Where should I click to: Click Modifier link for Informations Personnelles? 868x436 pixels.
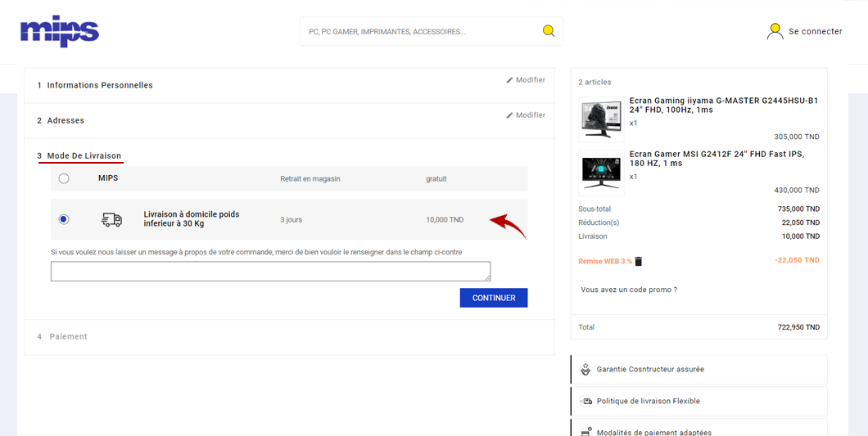coord(531,80)
